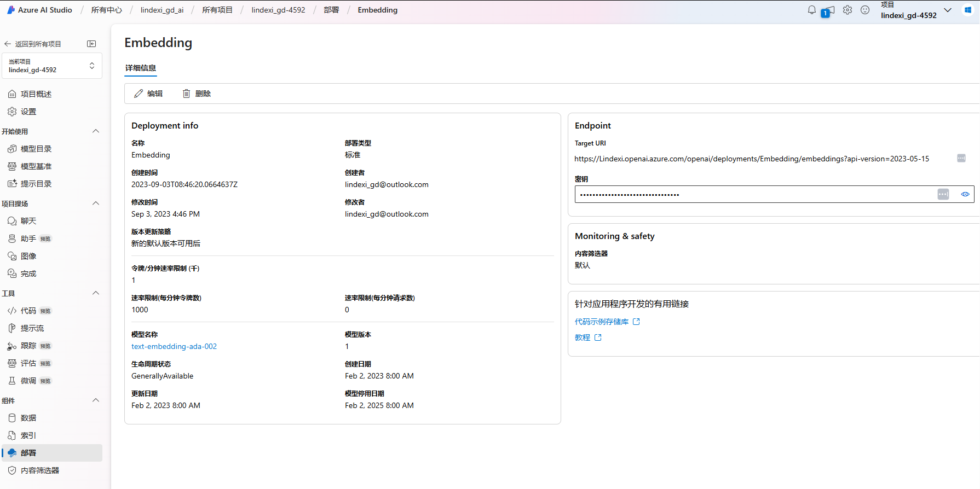Screen dimensions: 980x489
Task: Collapse the 项目操场 section
Action: tap(96, 203)
